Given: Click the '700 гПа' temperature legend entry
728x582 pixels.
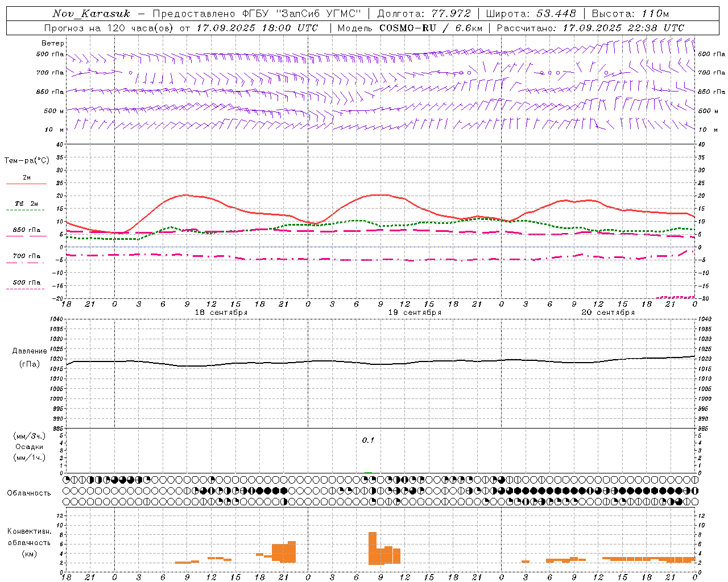Looking at the screenshot, I should tap(27, 256).
